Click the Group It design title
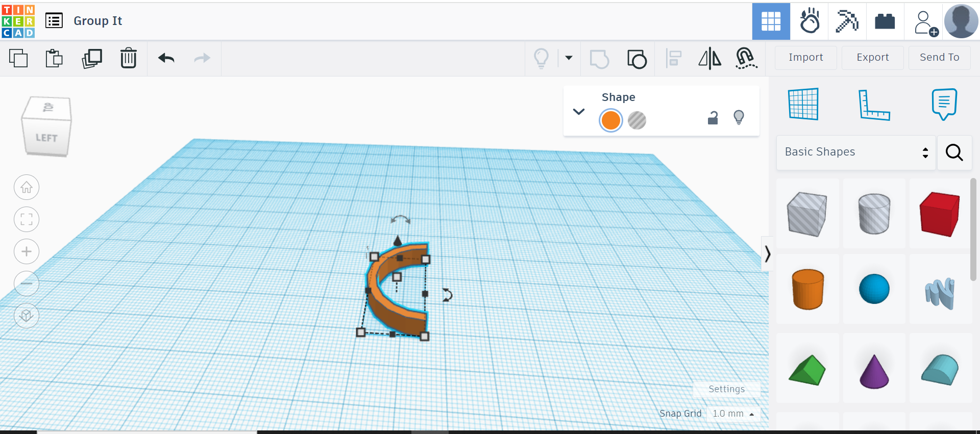 pyautogui.click(x=98, y=21)
